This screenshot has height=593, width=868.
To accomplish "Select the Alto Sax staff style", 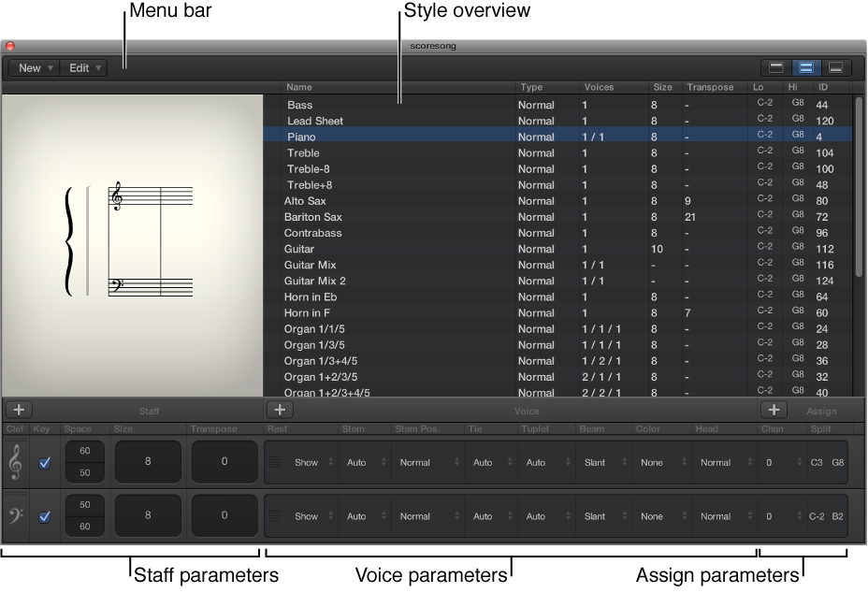I will pyautogui.click(x=305, y=201).
